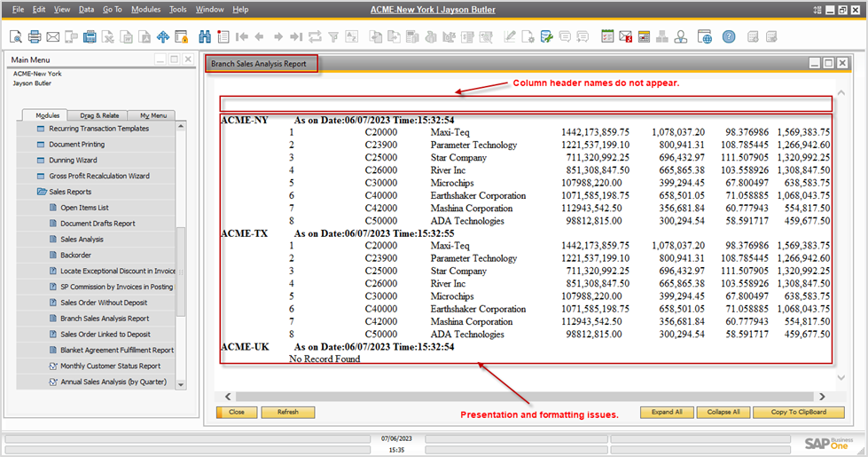Image resolution: width=868 pixels, height=457 pixels.
Task: Switch to the My Menu tab
Action: [x=152, y=115]
